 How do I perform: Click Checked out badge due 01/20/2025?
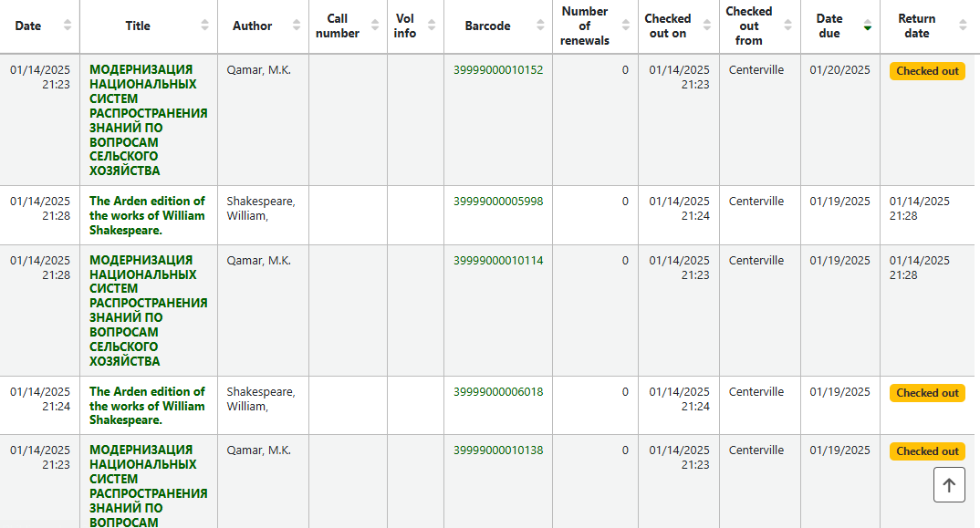click(927, 71)
